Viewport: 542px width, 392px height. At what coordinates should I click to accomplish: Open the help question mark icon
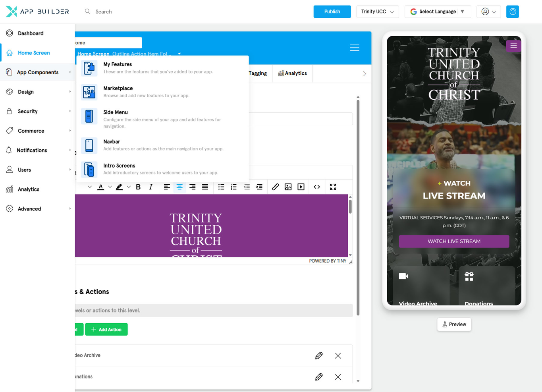pyautogui.click(x=513, y=12)
